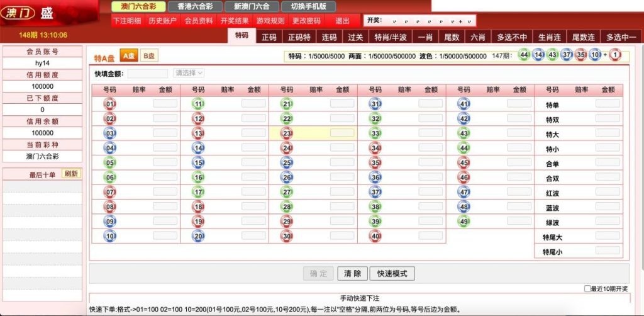Image resolution: width=644 pixels, height=316 pixels.
Task: Open the 香港六合彩 lottery selector
Action: pos(194,6)
